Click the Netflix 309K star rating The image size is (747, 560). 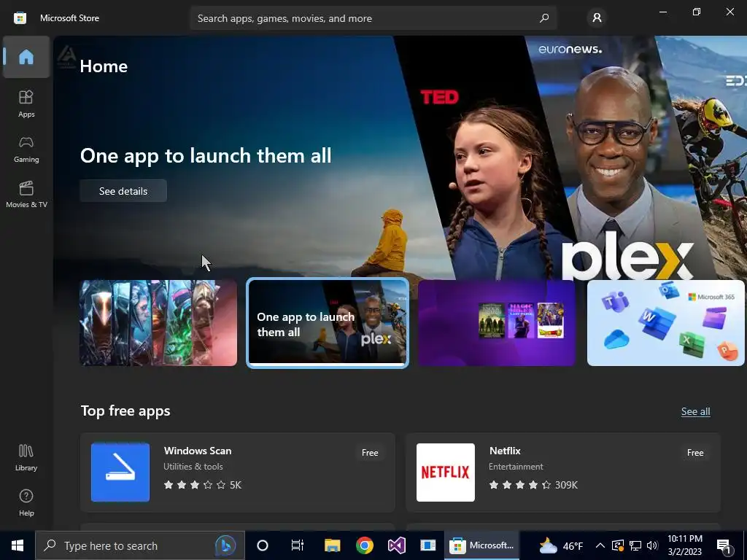533,485
